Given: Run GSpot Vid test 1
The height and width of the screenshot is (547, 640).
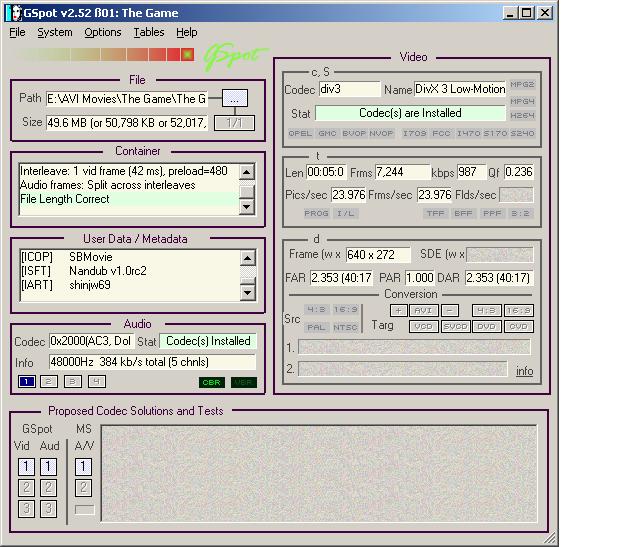Looking at the screenshot, I should pos(26,467).
